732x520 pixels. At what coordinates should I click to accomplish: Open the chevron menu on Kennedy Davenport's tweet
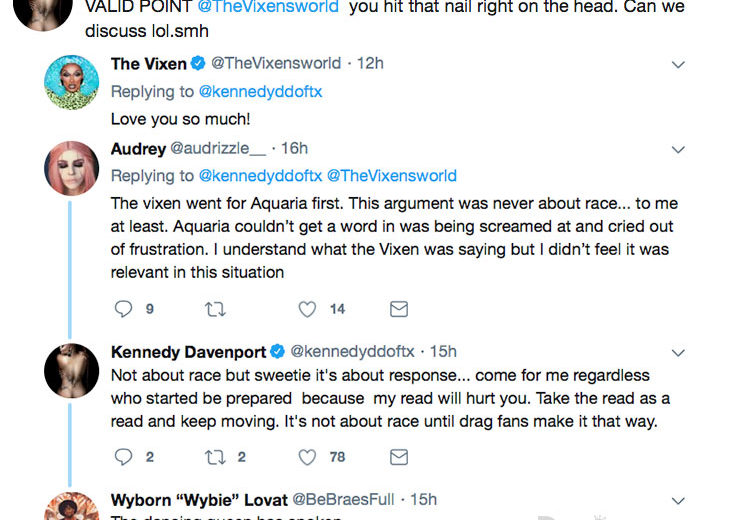(678, 352)
